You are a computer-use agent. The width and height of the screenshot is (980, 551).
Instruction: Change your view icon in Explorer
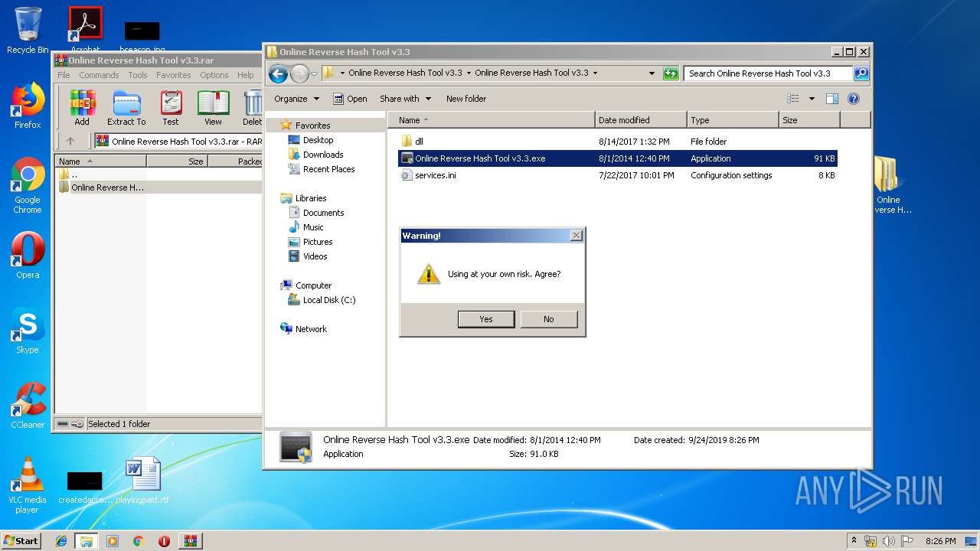(793, 99)
